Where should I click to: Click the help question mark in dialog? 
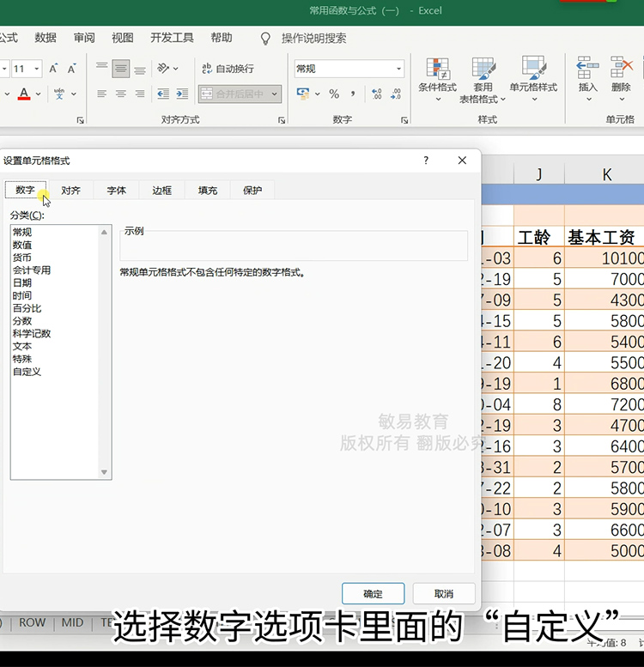[426, 161]
